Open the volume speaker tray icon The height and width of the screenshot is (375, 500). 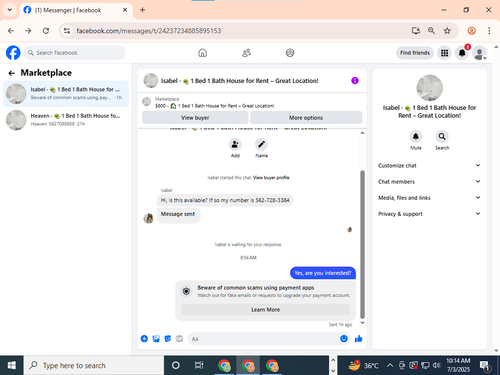(x=436, y=366)
